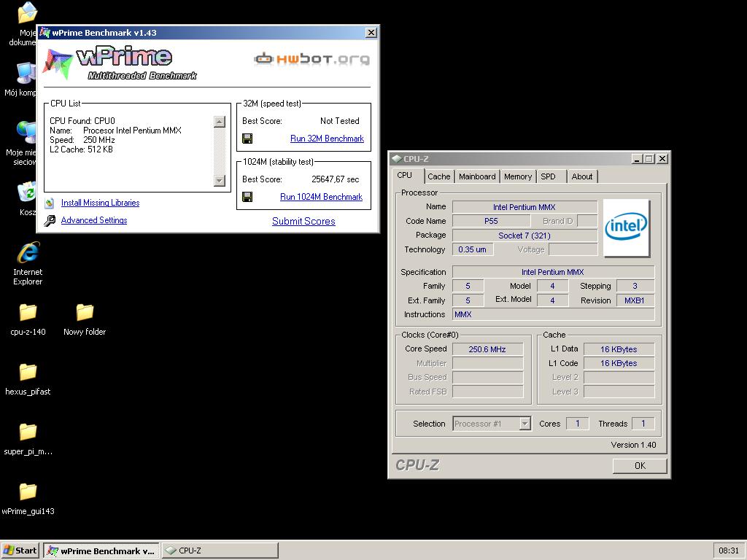Click the Version 1.40 label

pos(633,445)
